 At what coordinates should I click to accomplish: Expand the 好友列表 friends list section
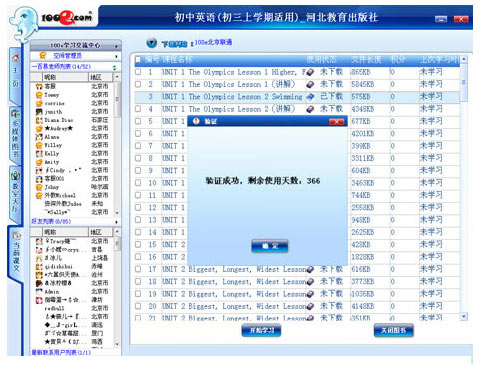116,222
